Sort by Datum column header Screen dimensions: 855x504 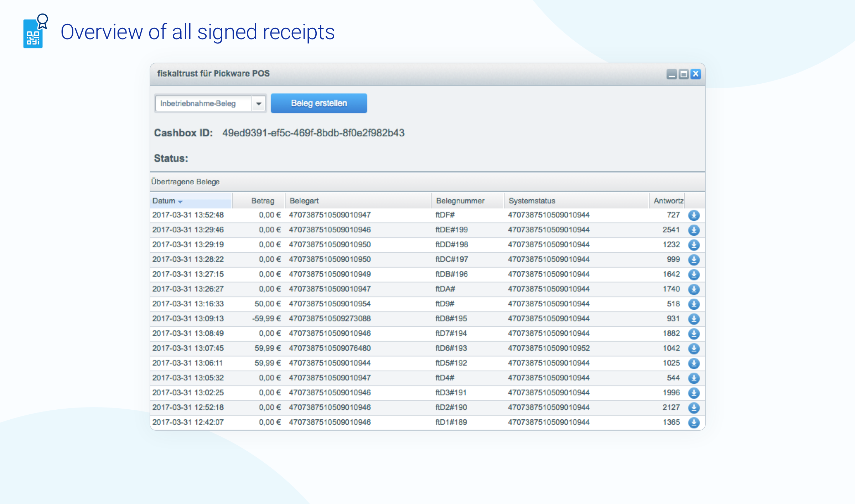(191, 201)
